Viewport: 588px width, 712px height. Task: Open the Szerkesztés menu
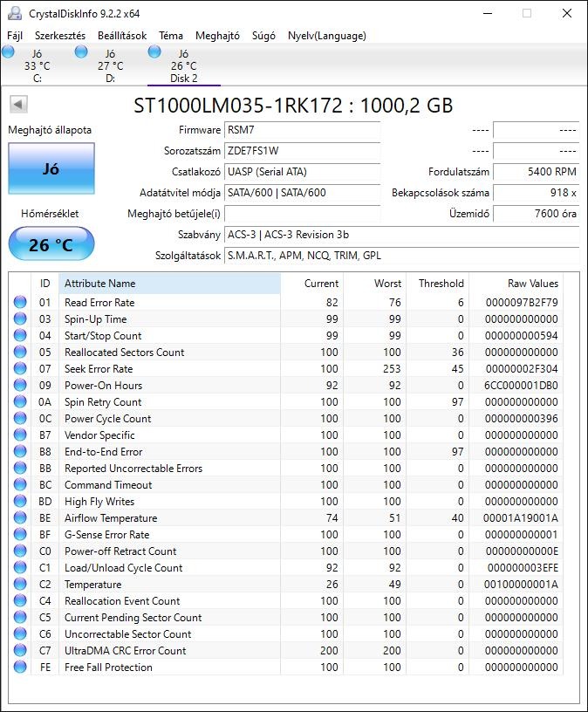(x=60, y=36)
